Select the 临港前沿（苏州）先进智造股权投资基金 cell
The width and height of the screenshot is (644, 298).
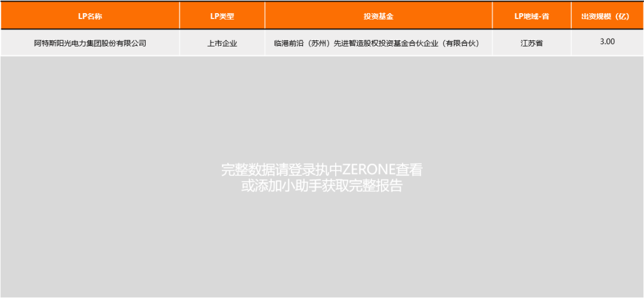coord(378,43)
